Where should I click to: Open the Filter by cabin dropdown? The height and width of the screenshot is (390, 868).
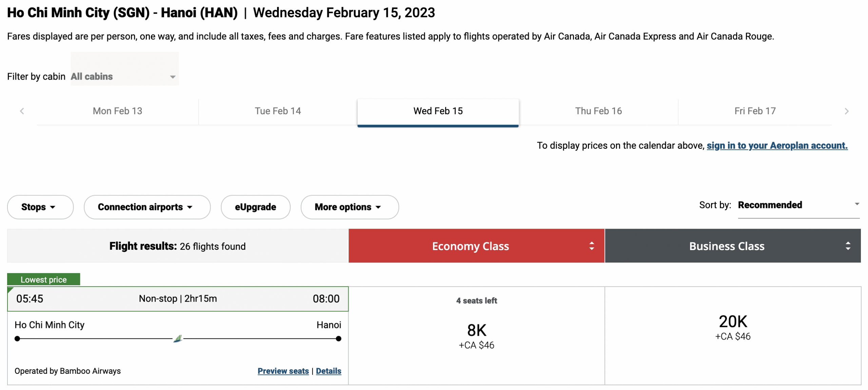(x=124, y=77)
